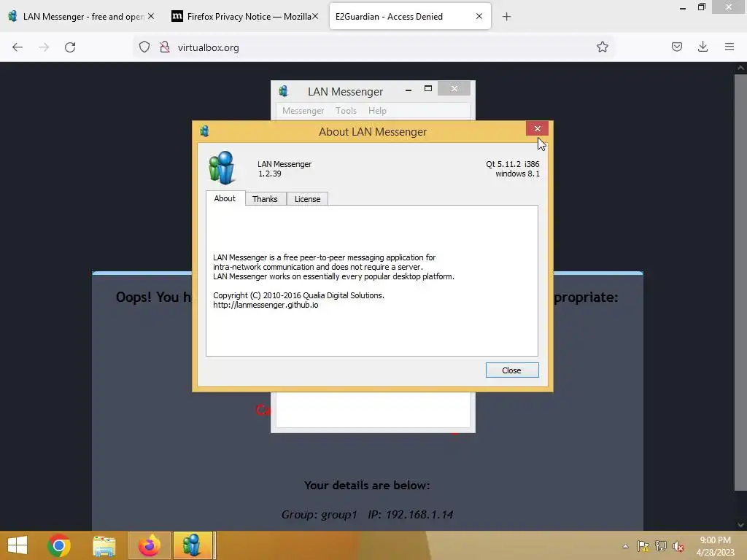Open Firefox application menu
747x560 pixels.
pyautogui.click(x=729, y=47)
